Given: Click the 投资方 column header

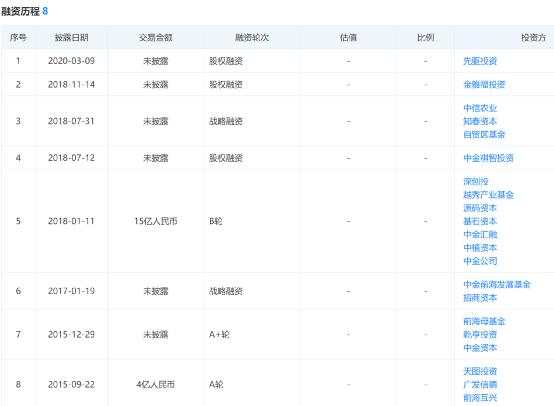Looking at the screenshot, I should pos(533,37).
